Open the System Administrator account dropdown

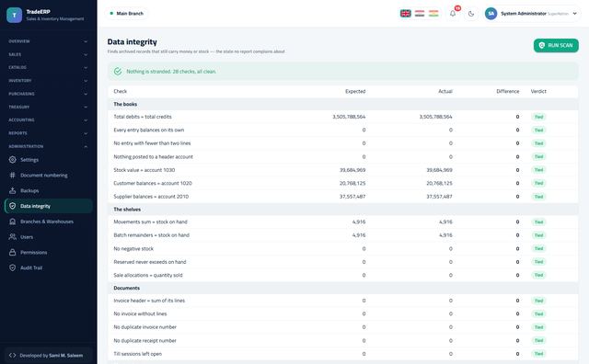tap(532, 14)
